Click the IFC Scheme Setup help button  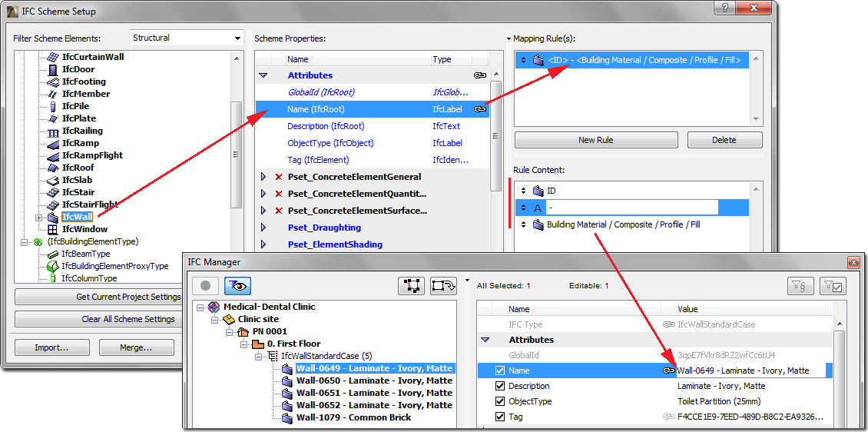[724, 7]
